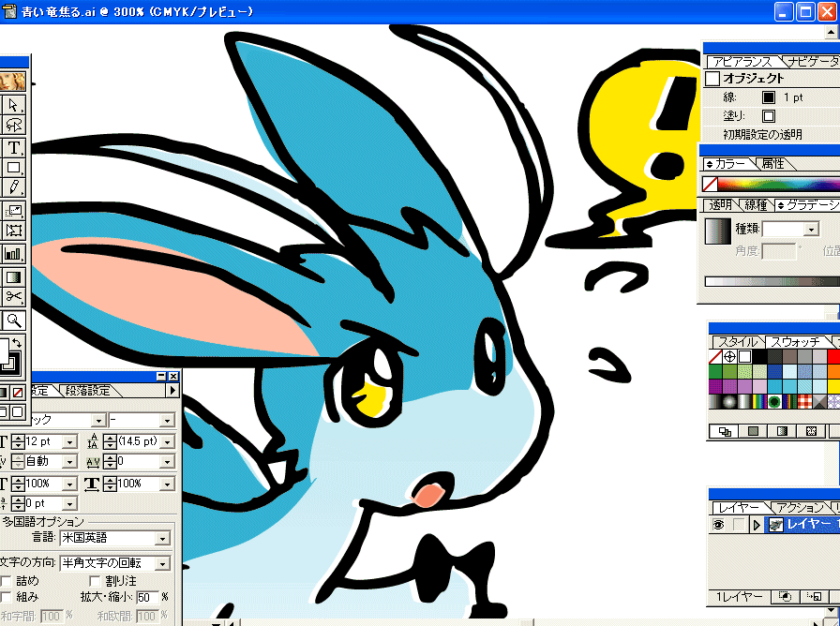The height and width of the screenshot is (626, 840).
Task: Enable the 割り注 checkbox
Action: 95,581
